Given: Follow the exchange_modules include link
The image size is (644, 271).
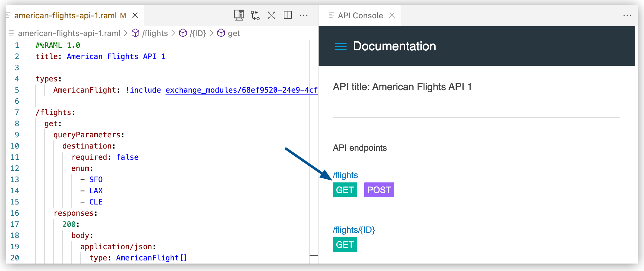Looking at the screenshot, I should 242,90.
